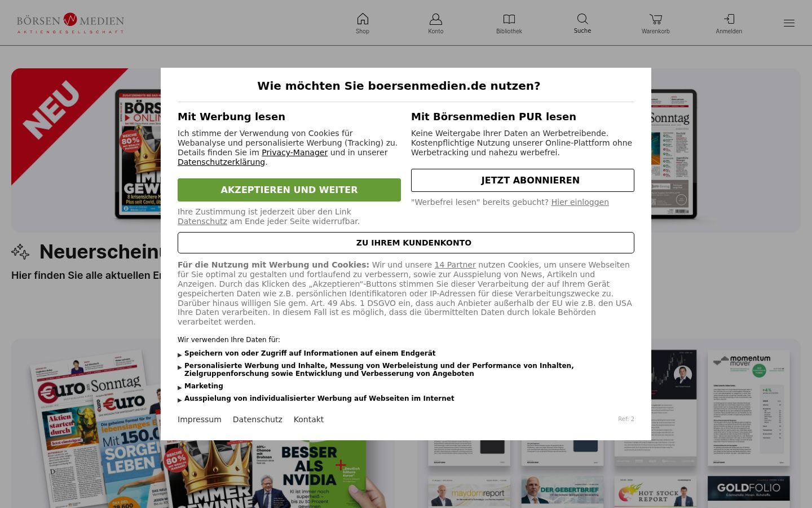Open Kontakt in the dialog footer
The width and height of the screenshot is (812, 508).
[x=308, y=419]
